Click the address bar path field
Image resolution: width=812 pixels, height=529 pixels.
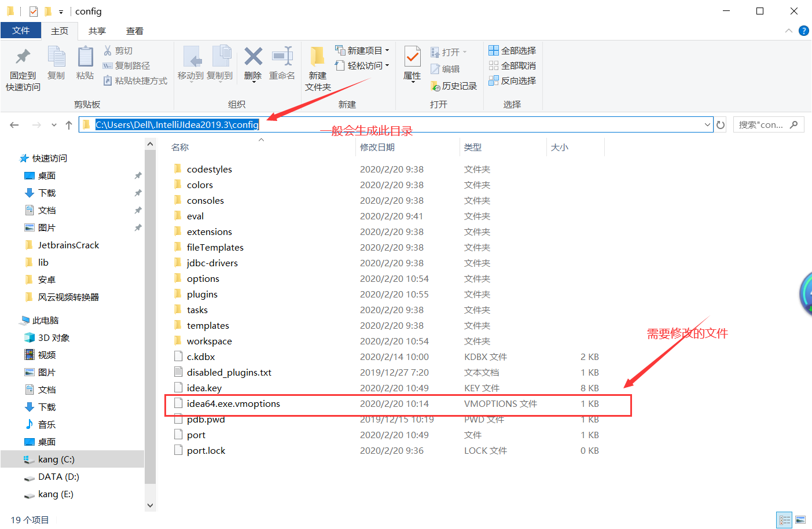[x=396, y=125]
